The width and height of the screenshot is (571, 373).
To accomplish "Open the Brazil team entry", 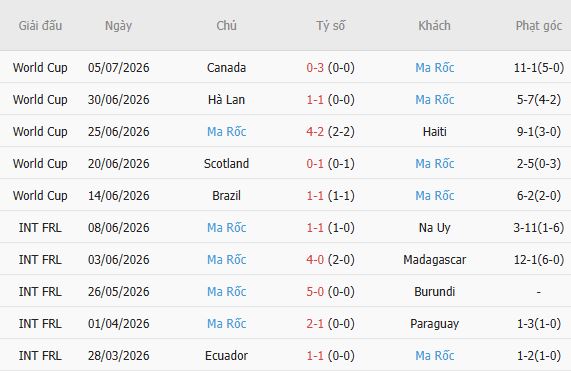I will click(x=226, y=196).
